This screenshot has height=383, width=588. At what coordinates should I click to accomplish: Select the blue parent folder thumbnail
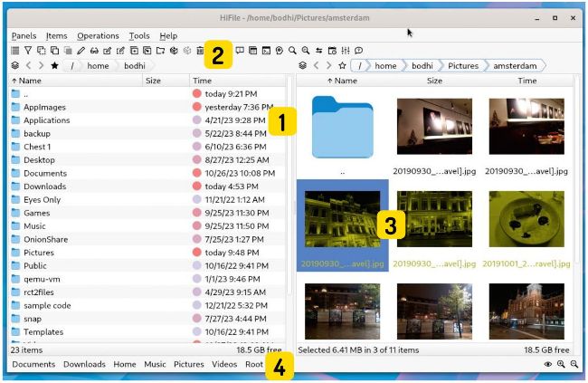click(x=342, y=127)
